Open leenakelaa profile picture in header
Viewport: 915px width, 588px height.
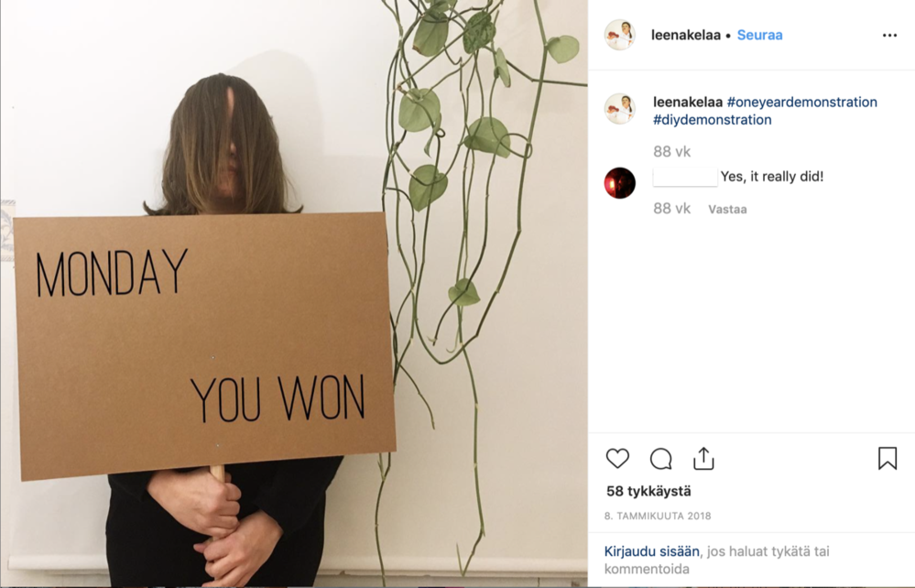click(619, 35)
